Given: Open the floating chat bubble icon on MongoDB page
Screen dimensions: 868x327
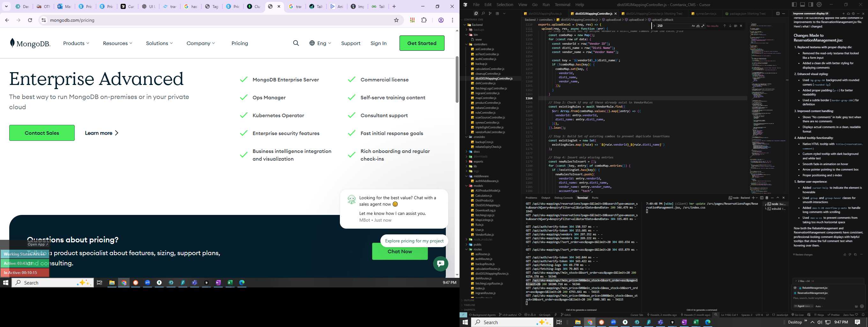Looking at the screenshot, I should pyautogui.click(x=440, y=264).
